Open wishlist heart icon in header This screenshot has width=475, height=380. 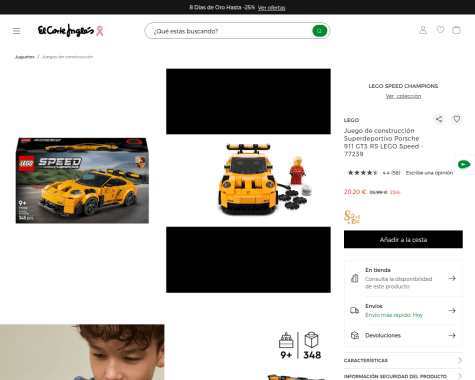[440, 30]
